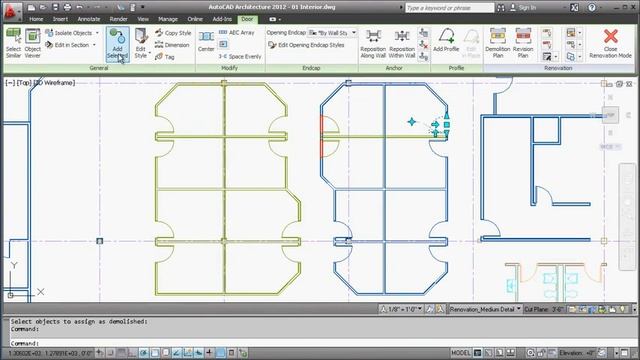This screenshot has height=360, width=640.
Task: Click the TOP face of the ViewCube
Action: coord(610,115)
